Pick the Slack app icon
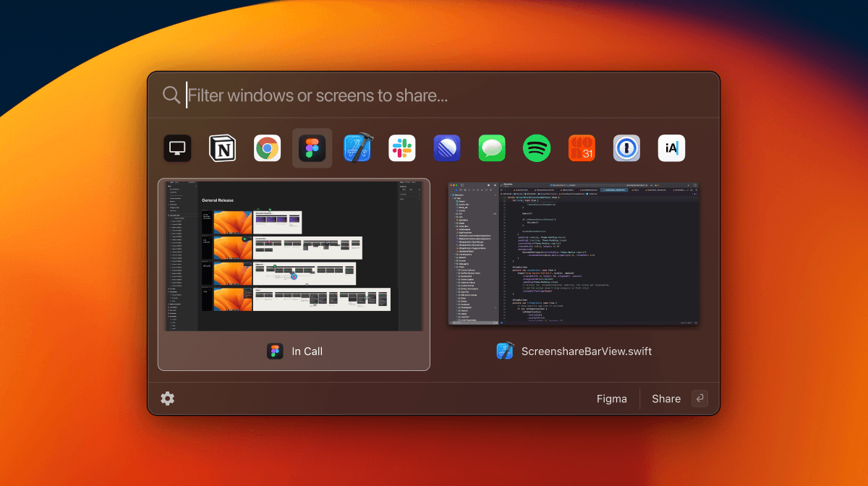This screenshot has width=868, height=486. click(402, 148)
